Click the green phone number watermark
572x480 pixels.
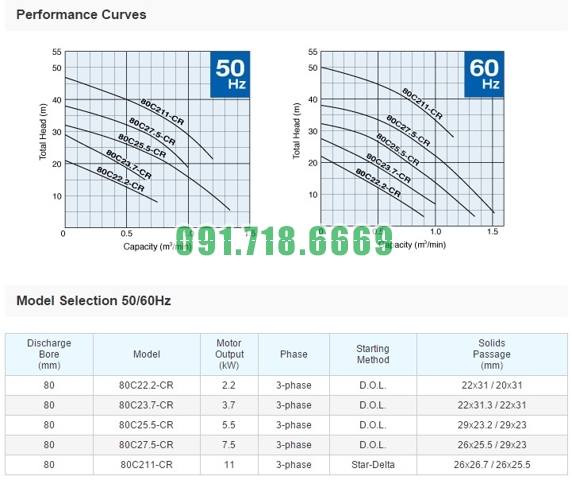pos(285,241)
